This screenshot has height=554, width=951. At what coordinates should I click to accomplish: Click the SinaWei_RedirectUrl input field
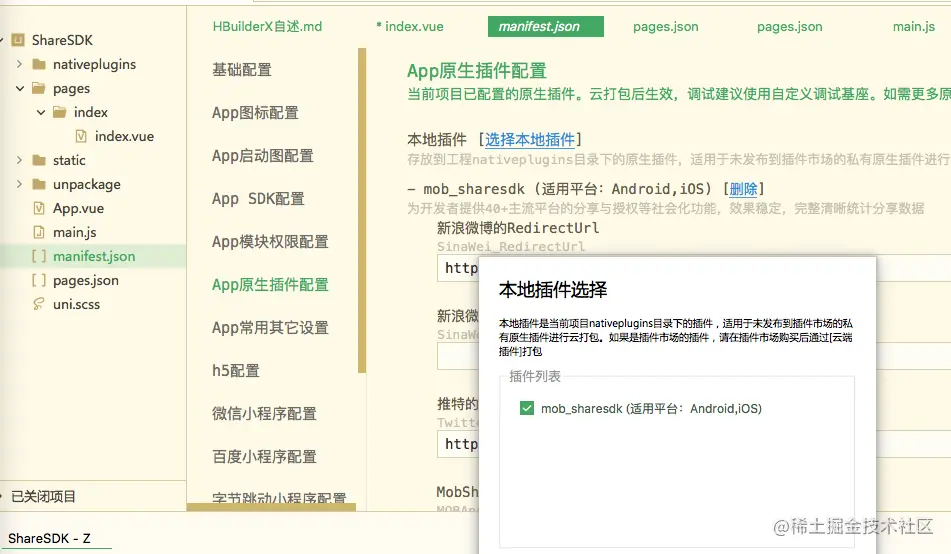(458, 268)
